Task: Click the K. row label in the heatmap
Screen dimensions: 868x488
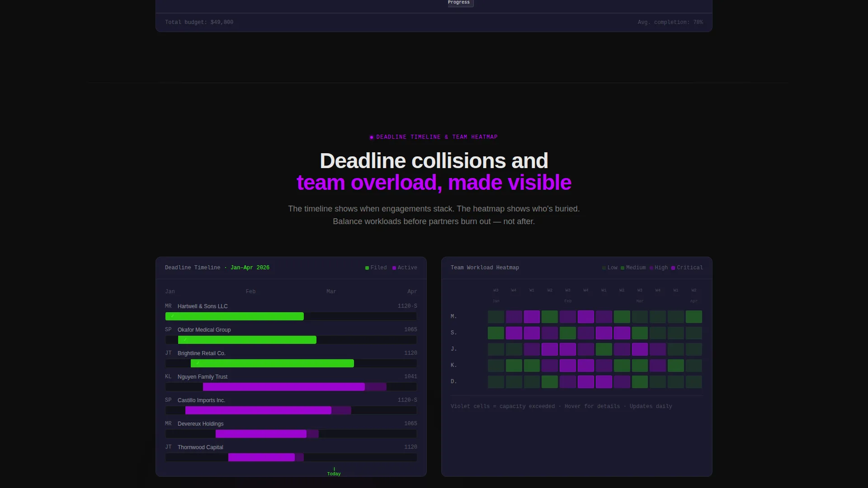Action: pos(453,366)
